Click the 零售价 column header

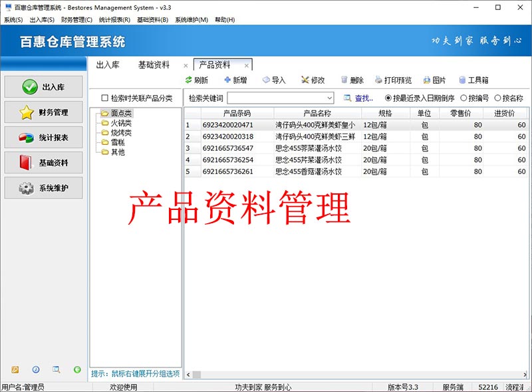(x=461, y=113)
